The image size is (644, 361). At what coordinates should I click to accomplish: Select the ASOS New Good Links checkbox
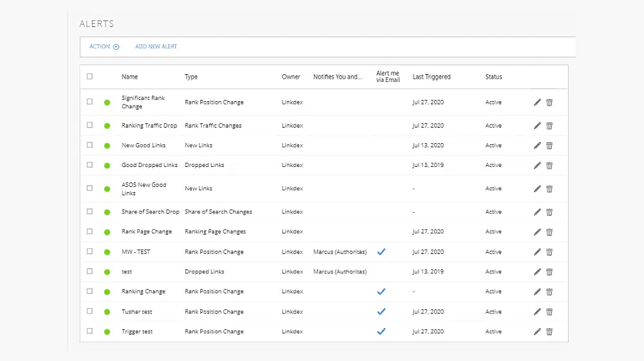tap(90, 188)
